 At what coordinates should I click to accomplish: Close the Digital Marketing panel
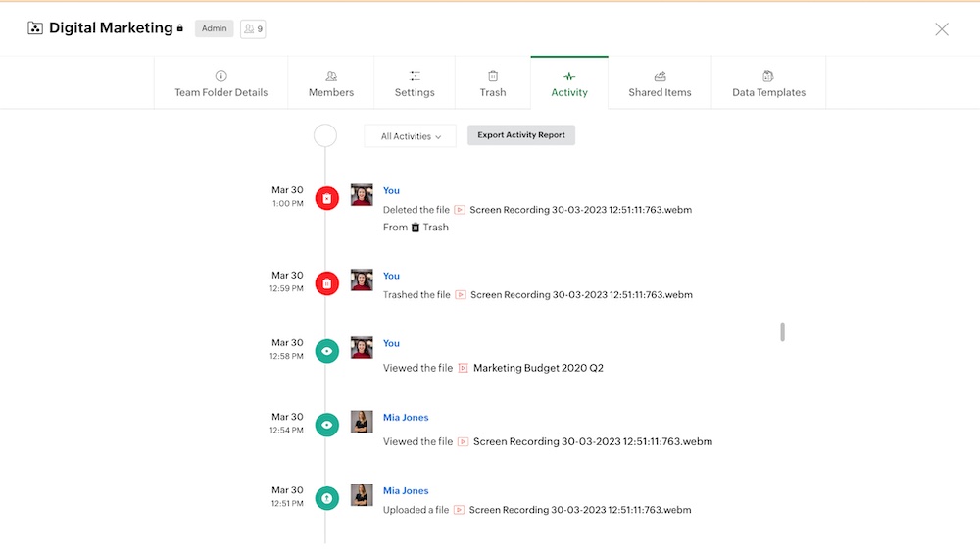point(941,28)
